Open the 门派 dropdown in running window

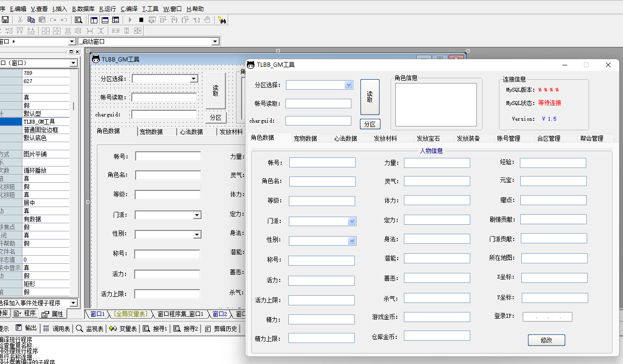coord(352,221)
